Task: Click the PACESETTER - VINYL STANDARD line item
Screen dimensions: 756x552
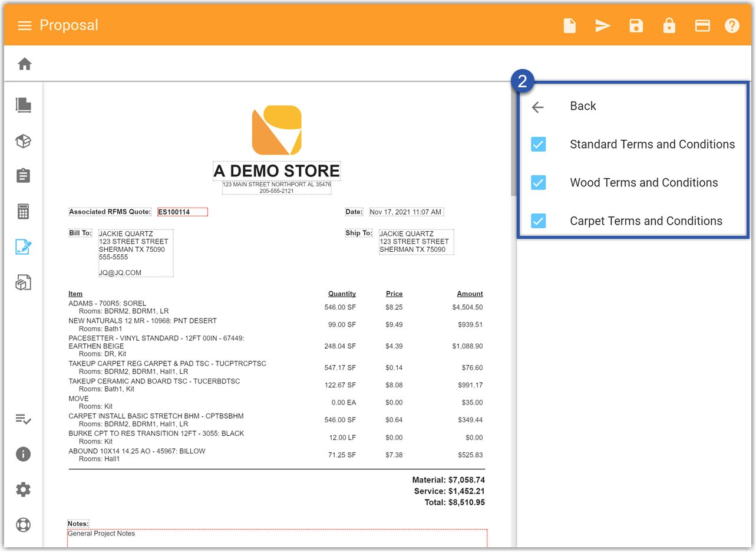Action: tap(156, 342)
